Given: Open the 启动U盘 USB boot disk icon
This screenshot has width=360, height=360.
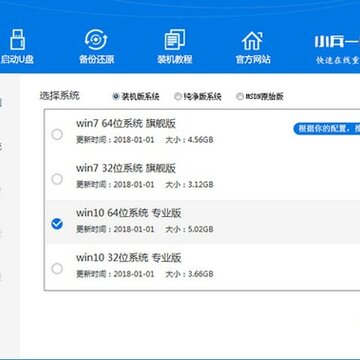Looking at the screenshot, I should click(17, 39).
